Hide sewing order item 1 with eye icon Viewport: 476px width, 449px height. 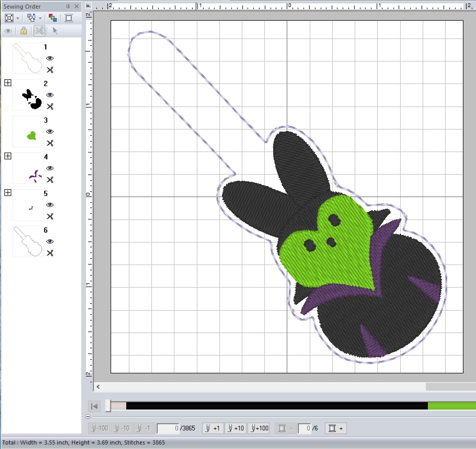click(x=50, y=58)
